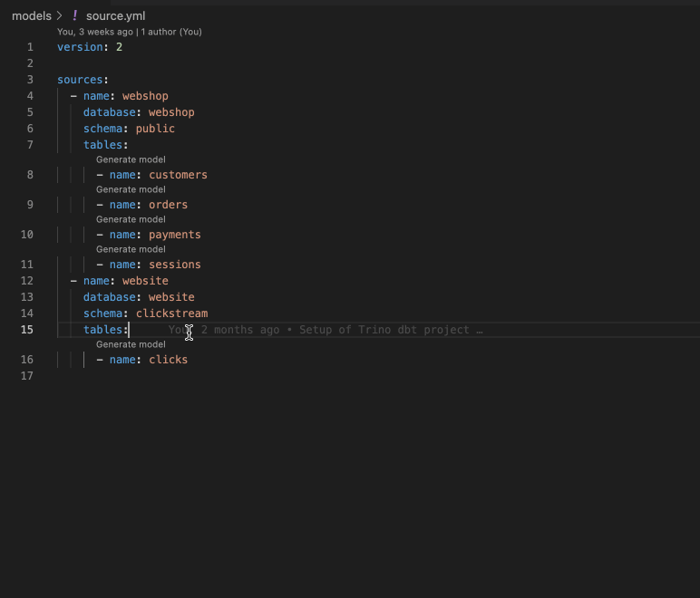Viewport: 700px width, 598px height.
Task: Click the 'webshop' name value on line 4
Action: click(x=146, y=96)
